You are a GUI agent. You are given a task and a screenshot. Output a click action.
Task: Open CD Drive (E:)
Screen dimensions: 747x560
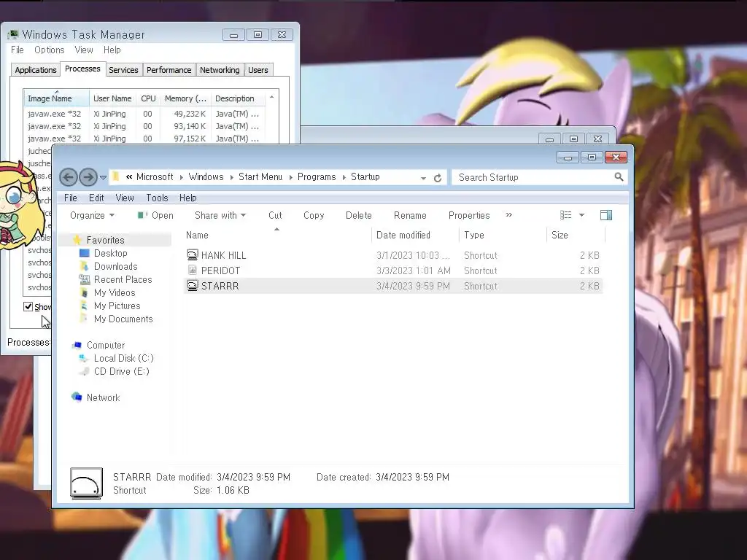coord(122,371)
